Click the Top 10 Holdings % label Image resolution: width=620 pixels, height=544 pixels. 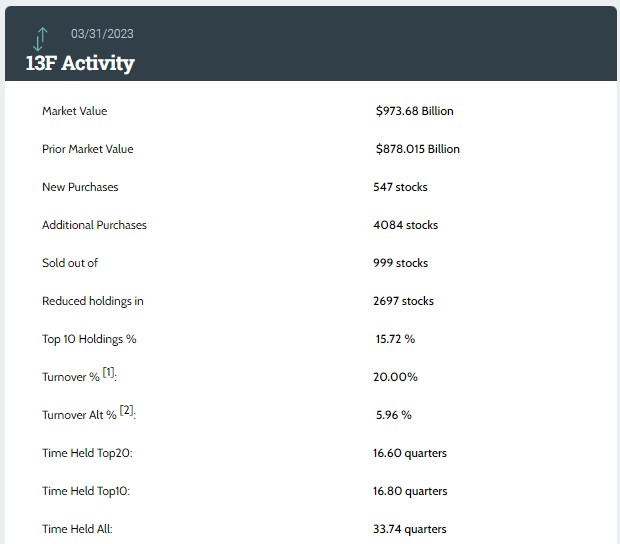pyautogui.click(x=89, y=339)
